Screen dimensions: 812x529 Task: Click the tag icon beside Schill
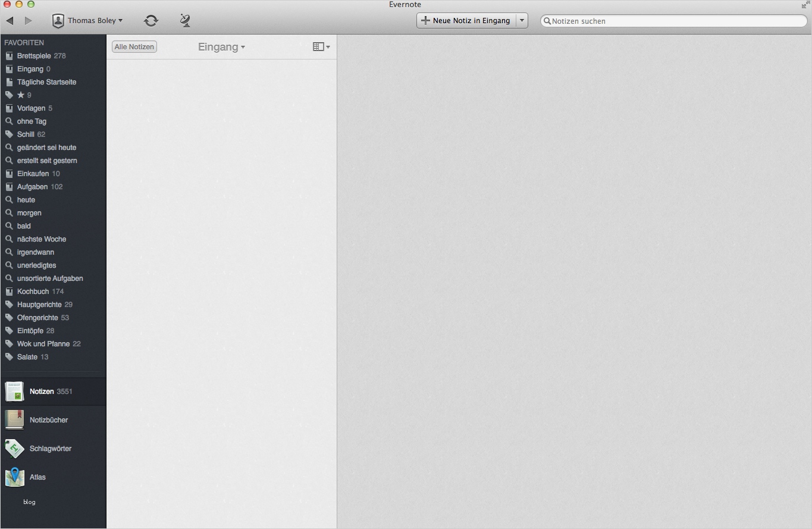pyautogui.click(x=9, y=134)
